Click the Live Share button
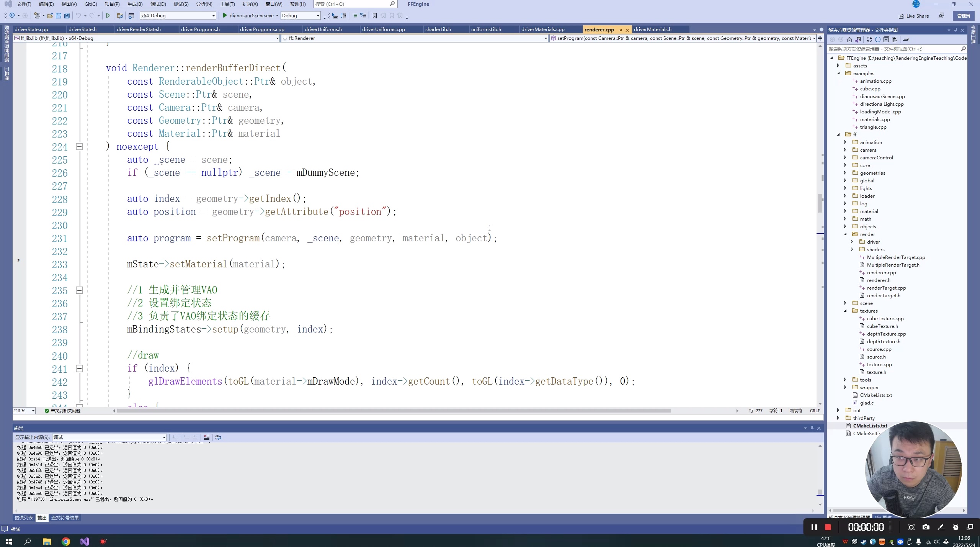 pyautogui.click(x=914, y=16)
